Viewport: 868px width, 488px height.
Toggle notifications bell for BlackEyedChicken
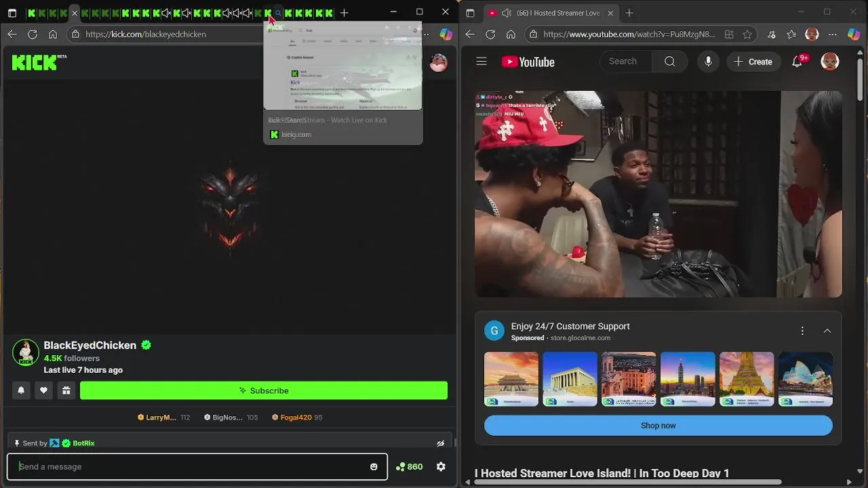pos(21,390)
